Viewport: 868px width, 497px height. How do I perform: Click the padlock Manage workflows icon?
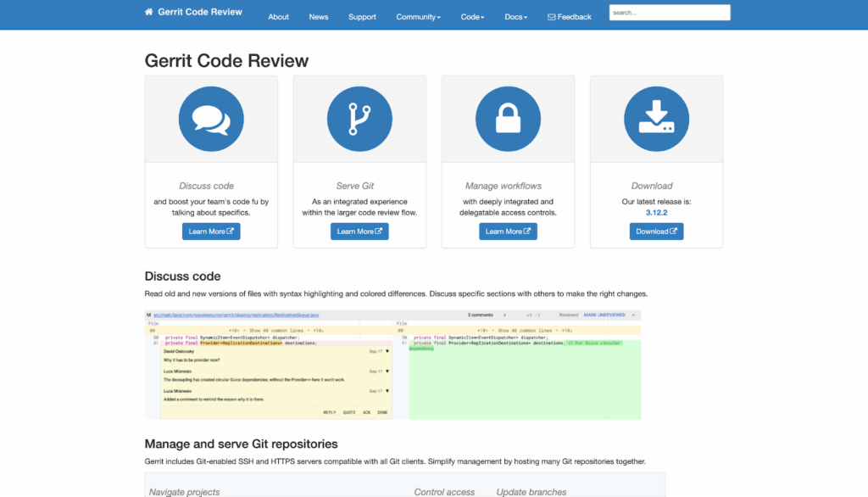click(x=508, y=119)
